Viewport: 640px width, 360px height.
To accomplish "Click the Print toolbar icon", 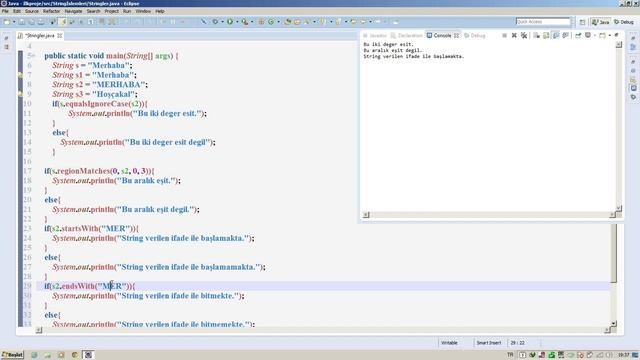I will 41,22.
